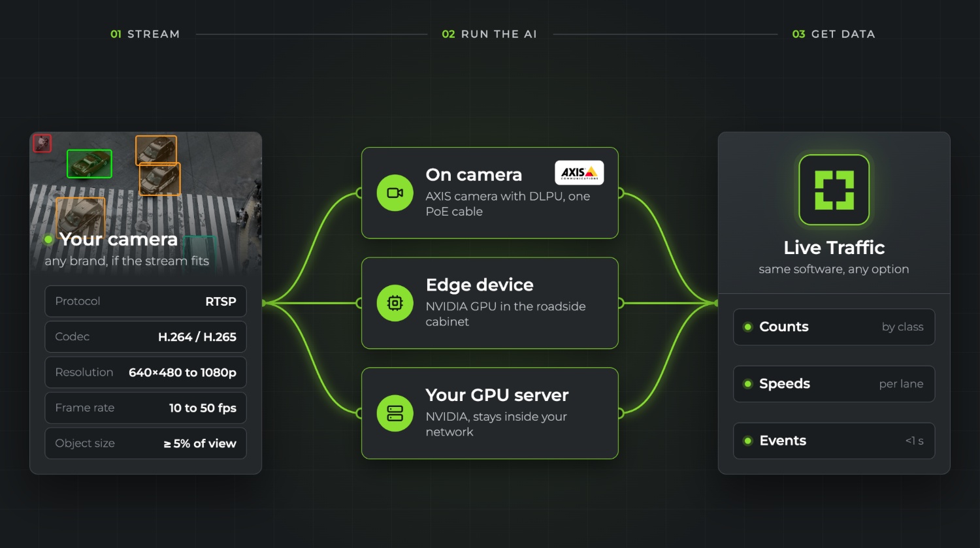Click the On camera heading
980x548 pixels.
point(474,174)
